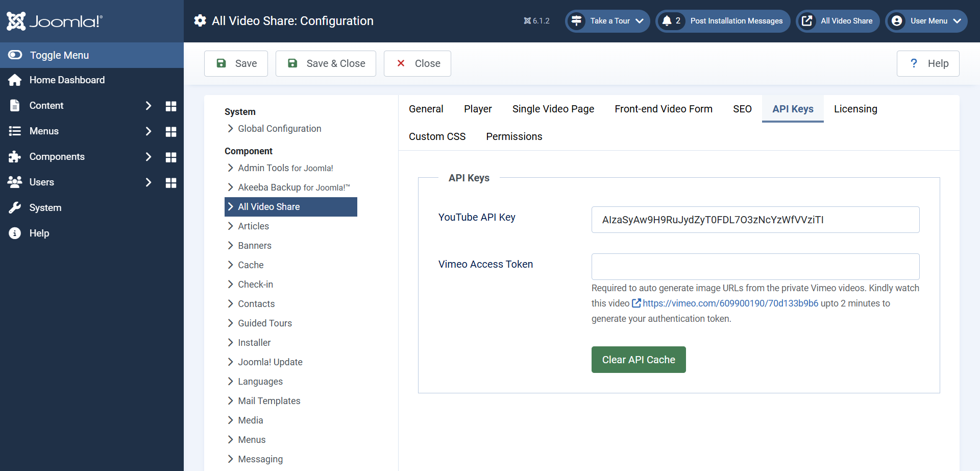
Task: Open Joomla! Update configuration
Action: [270, 362]
